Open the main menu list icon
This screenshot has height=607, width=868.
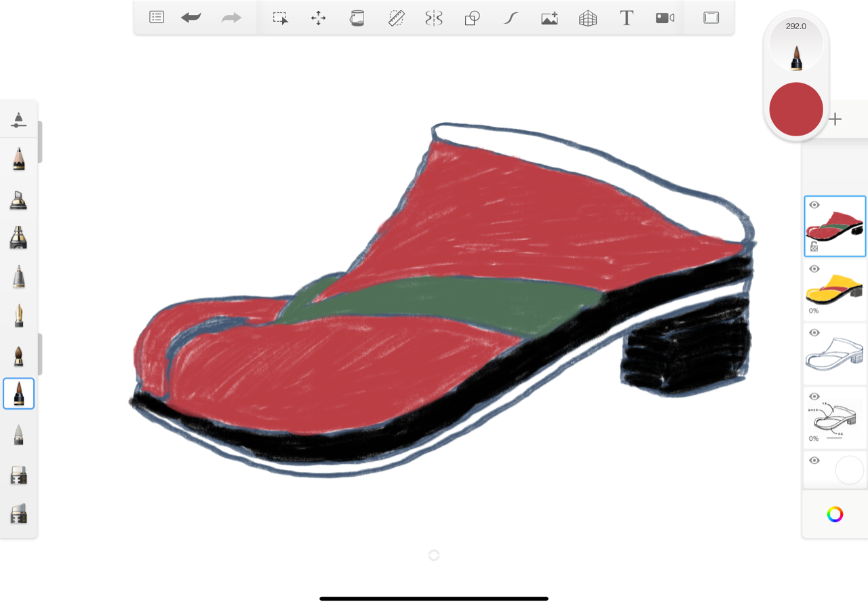pos(157,18)
